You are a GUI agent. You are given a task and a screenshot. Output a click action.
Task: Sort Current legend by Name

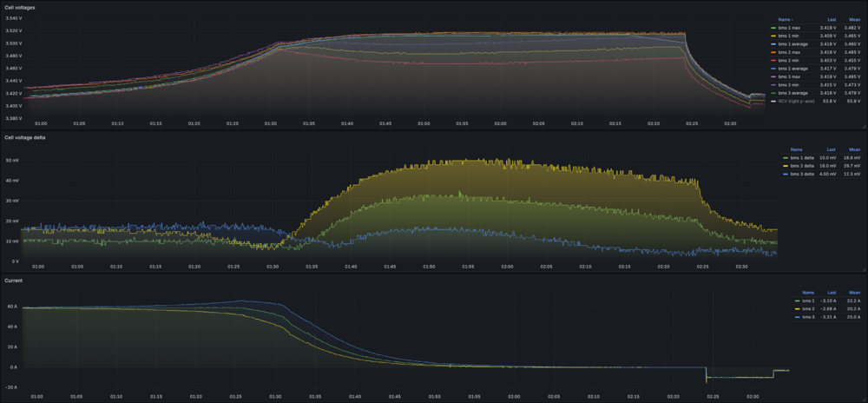808,293
